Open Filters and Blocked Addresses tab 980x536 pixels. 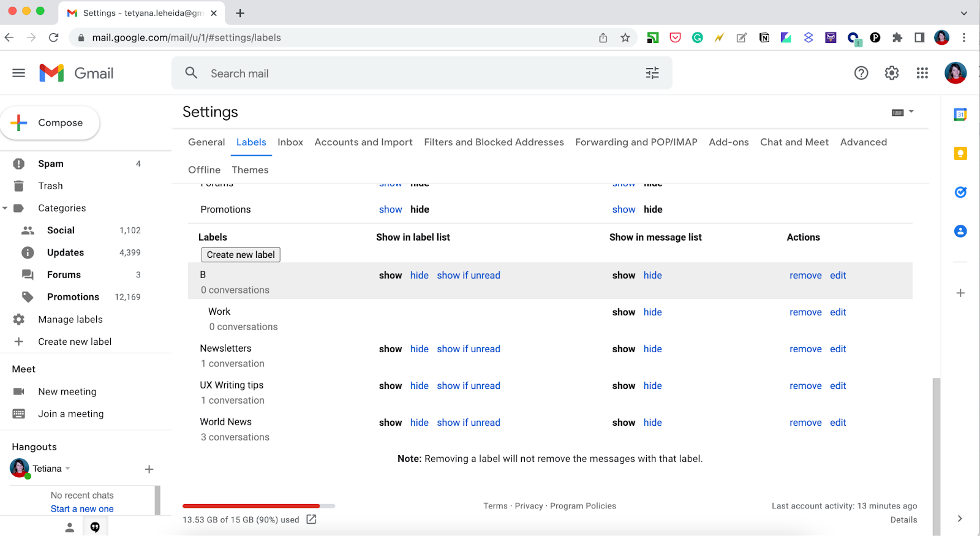point(494,142)
